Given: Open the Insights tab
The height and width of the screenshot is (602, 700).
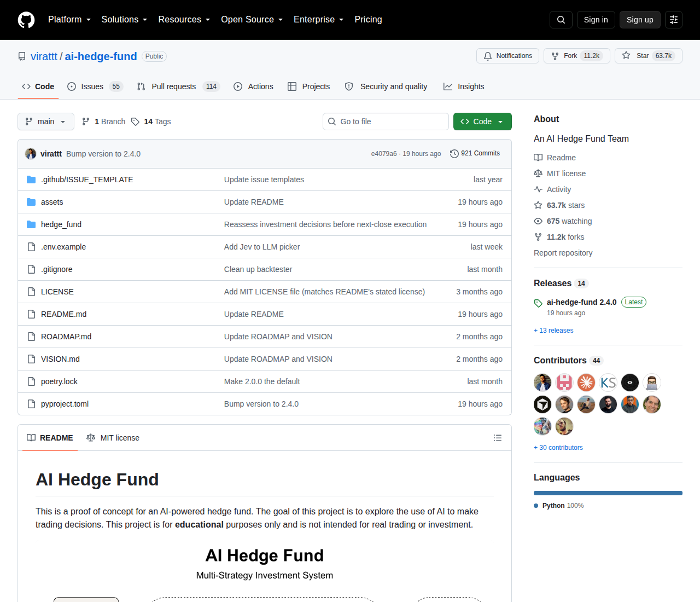Looking at the screenshot, I should 464,86.
